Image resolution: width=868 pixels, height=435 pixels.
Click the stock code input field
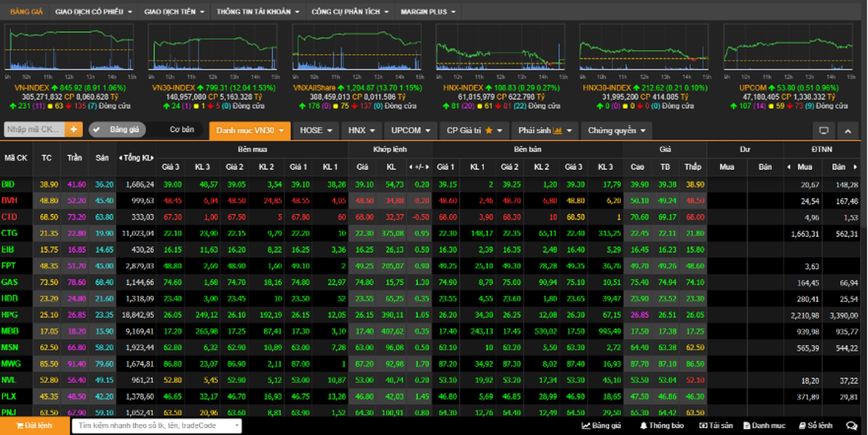pyautogui.click(x=34, y=130)
